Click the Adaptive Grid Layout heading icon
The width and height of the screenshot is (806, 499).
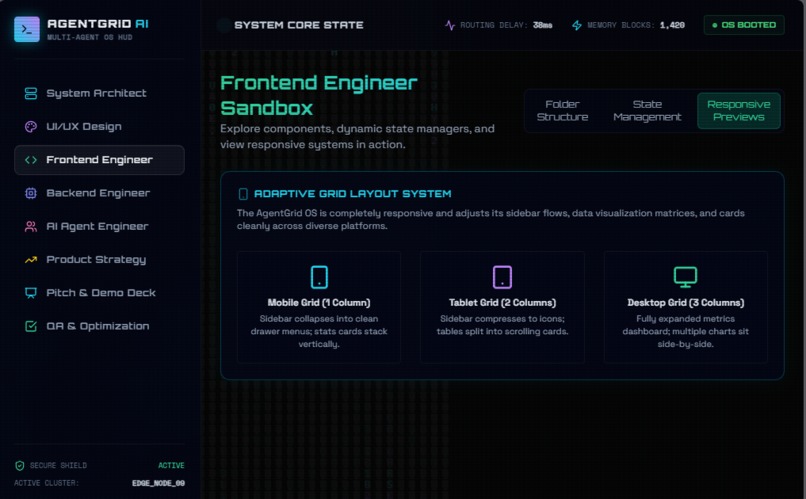click(243, 194)
